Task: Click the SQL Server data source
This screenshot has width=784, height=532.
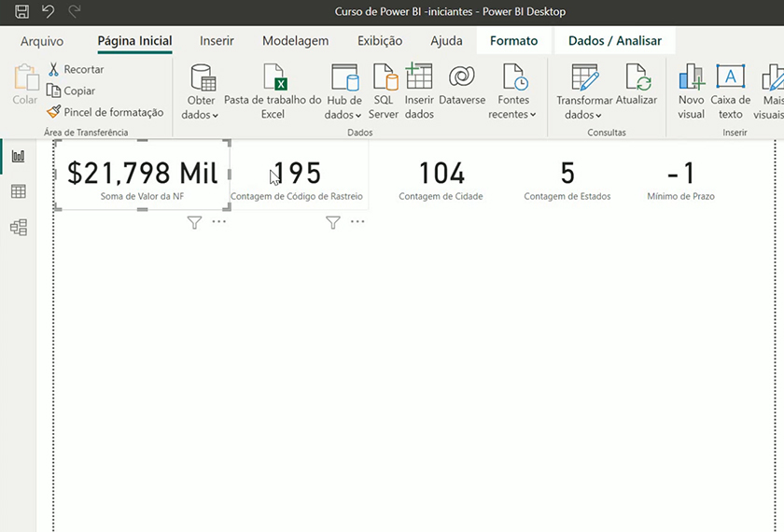Action: [384, 91]
